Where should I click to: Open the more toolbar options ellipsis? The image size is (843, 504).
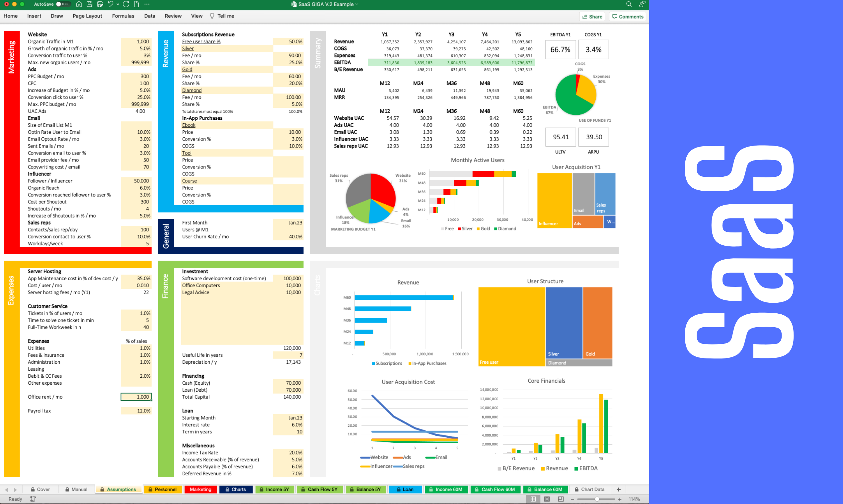pos(147,4)
